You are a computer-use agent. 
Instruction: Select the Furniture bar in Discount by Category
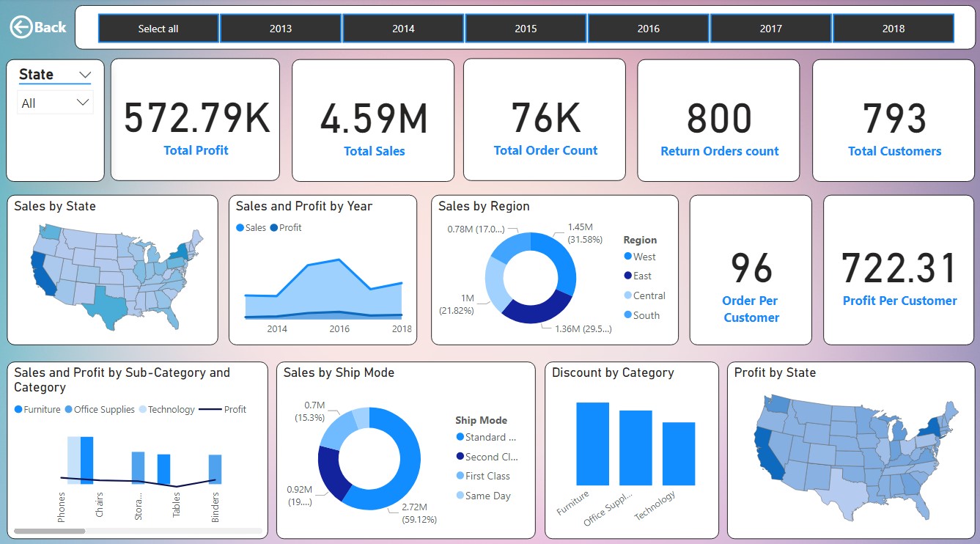(x=594, y=444)
